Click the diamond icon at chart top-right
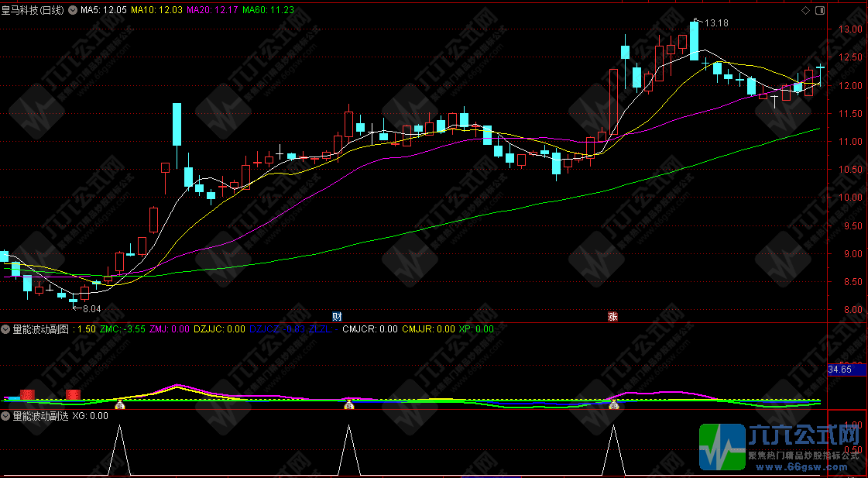The width and height of the screenshot is (868, 478). pos(806,10)
